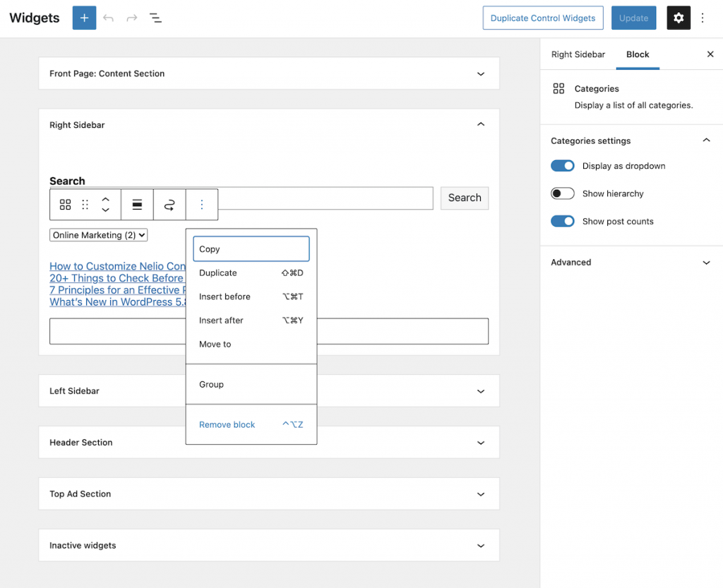Image resolution: width=723 pixels, height=588 pixels.
Task: Switch to the Block tab
Action: 638,54
